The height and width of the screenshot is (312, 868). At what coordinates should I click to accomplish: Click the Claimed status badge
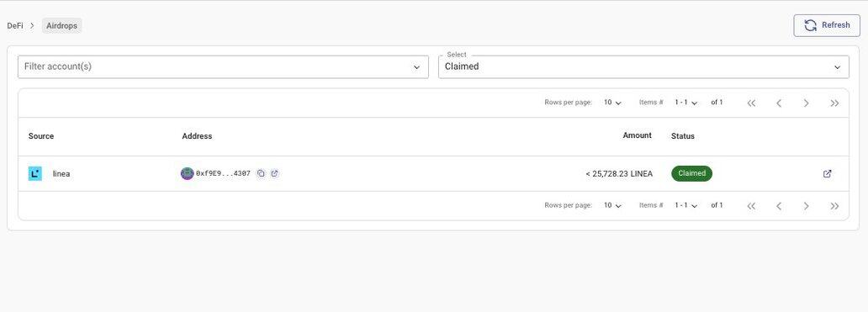point(692,173)
